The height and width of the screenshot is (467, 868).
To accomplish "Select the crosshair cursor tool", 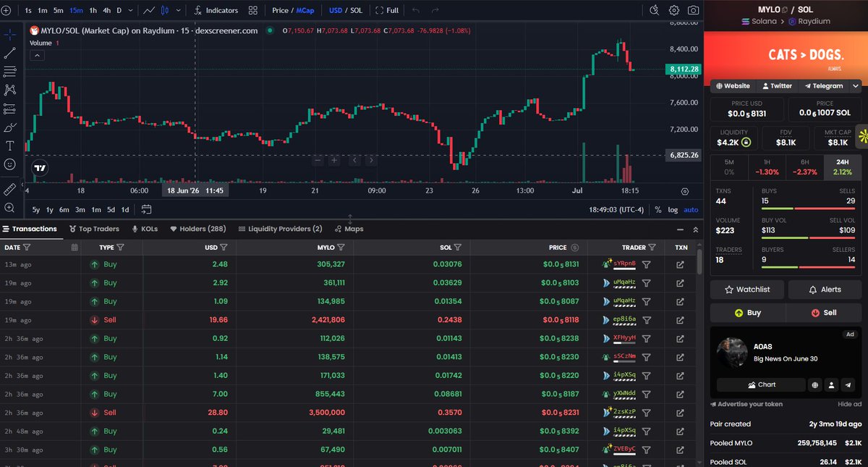I will click(x=10, y=34).
